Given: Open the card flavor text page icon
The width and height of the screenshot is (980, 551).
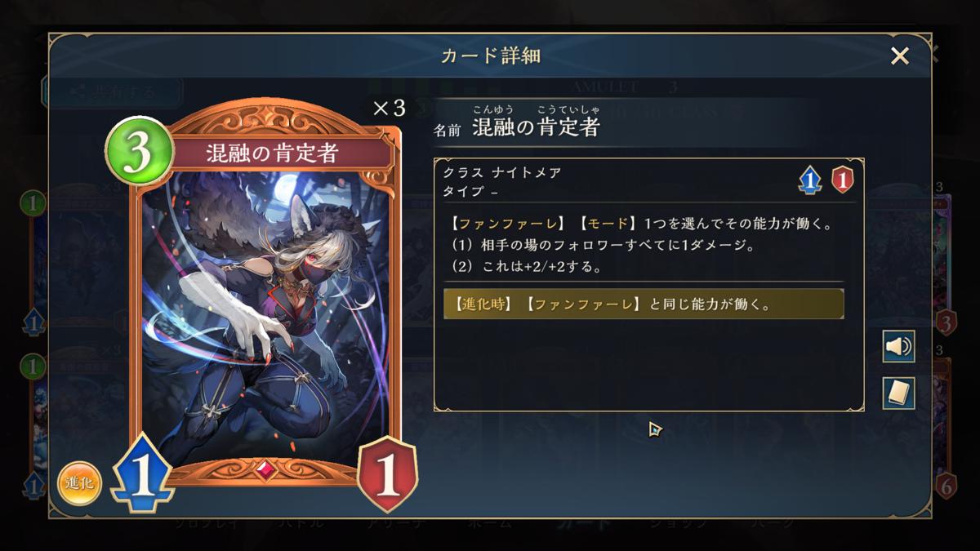Looking at the screenshot, I should tap(898, 393).
